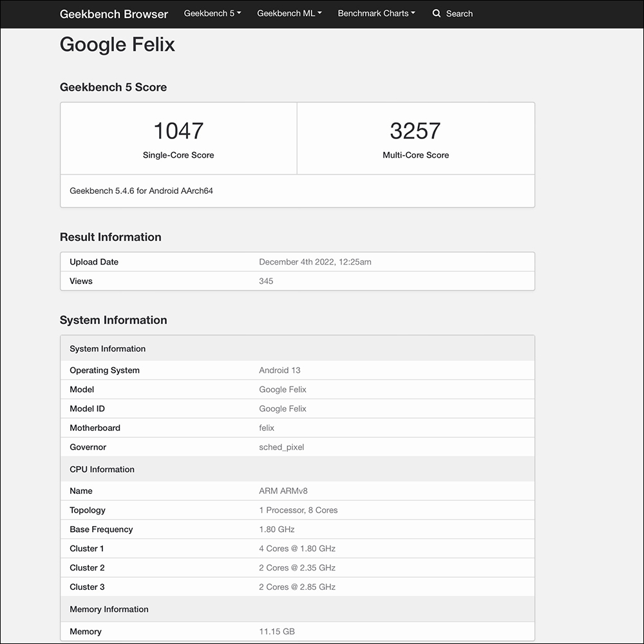This screenshot has width=644, height=644.
Task: Click the magnifying glass search icon
Action: [x=437, y=14]
